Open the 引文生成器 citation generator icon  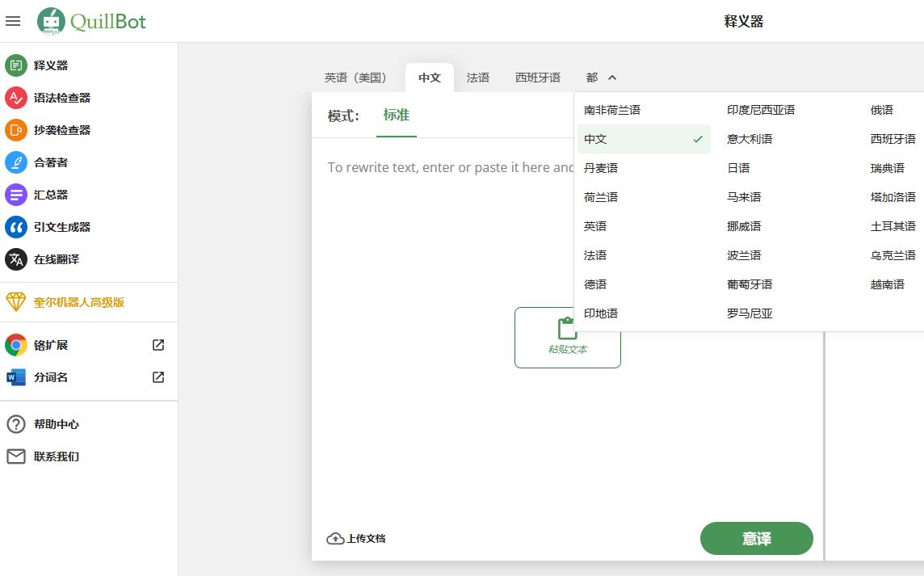point(16,227)
